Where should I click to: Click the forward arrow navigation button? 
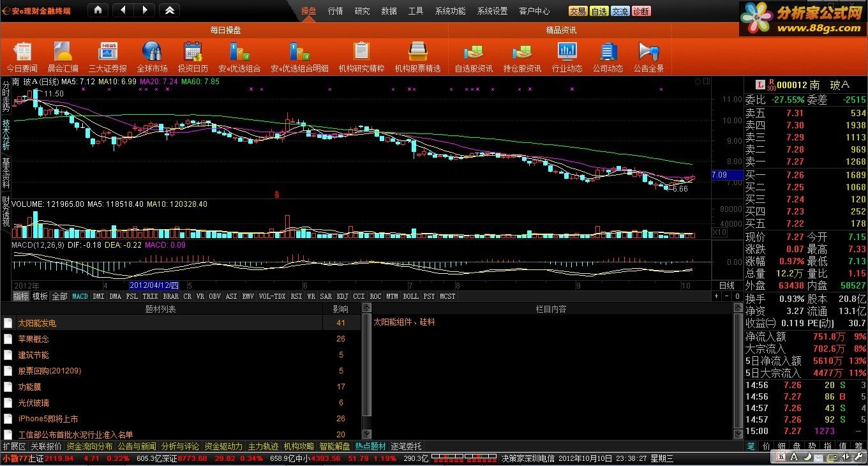point(145,10)
